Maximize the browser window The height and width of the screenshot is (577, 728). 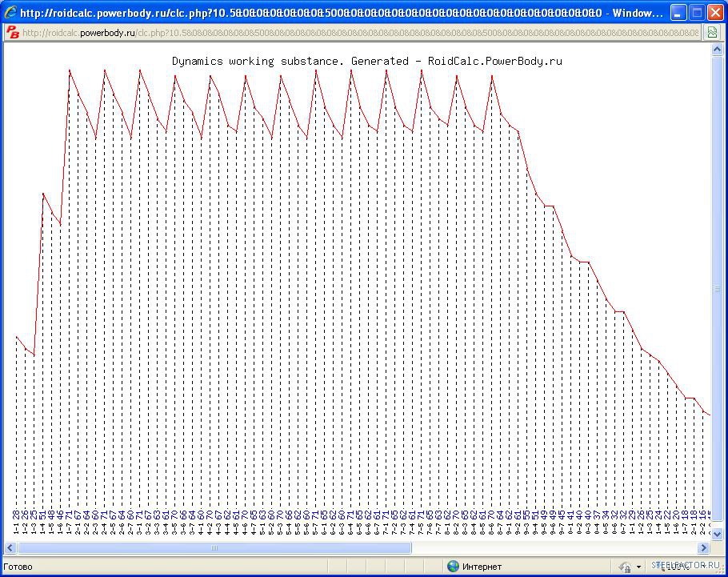click(696, 13)
